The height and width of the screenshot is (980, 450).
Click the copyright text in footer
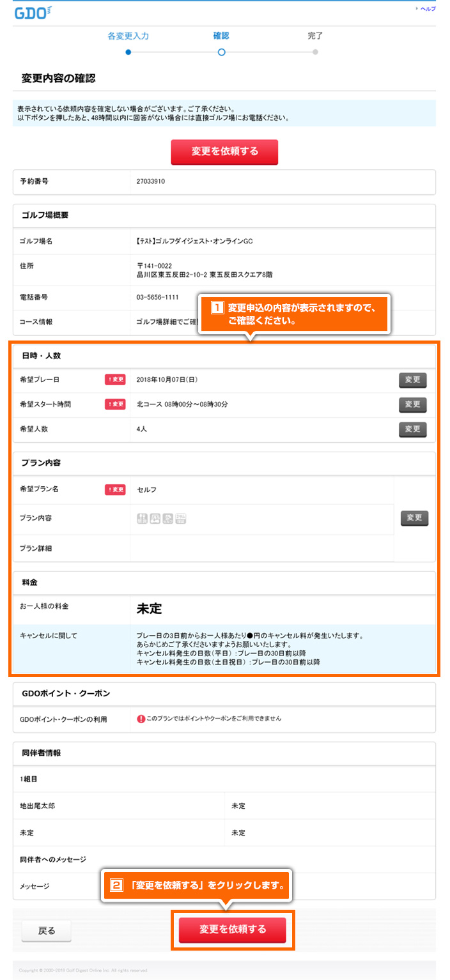click(x=83, y=970)
